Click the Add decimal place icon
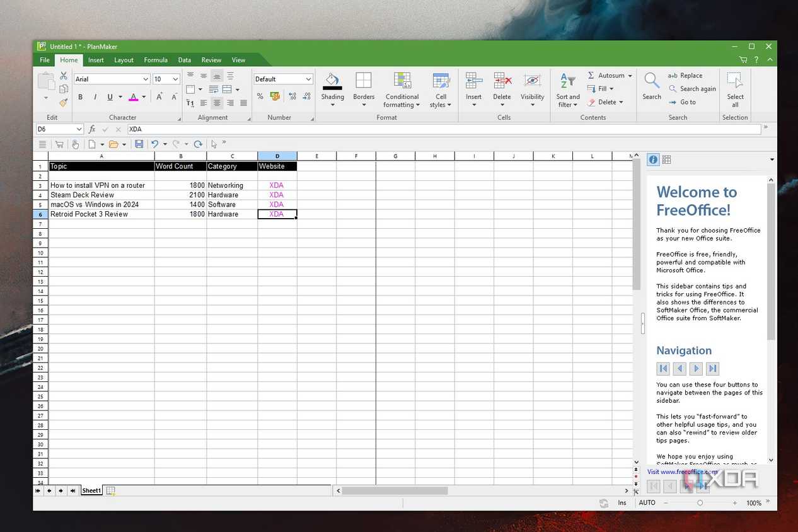This screenshot has width=798, height=532. (x=292, y=96)
